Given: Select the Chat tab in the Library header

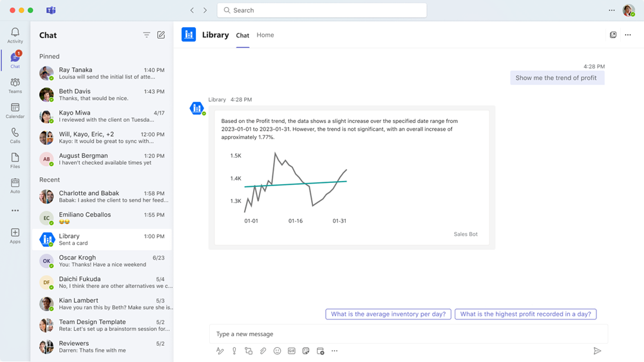Looking at the screenshot, I should (242, 35).
